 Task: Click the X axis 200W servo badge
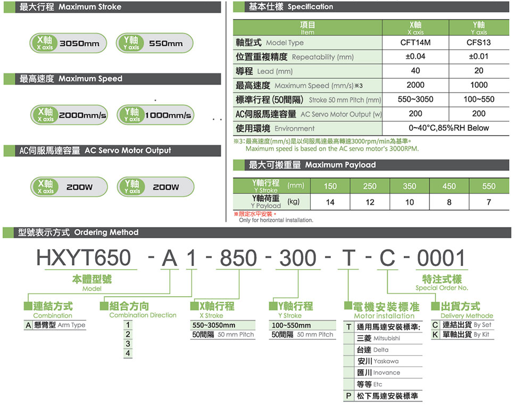(x=69, y=187)
